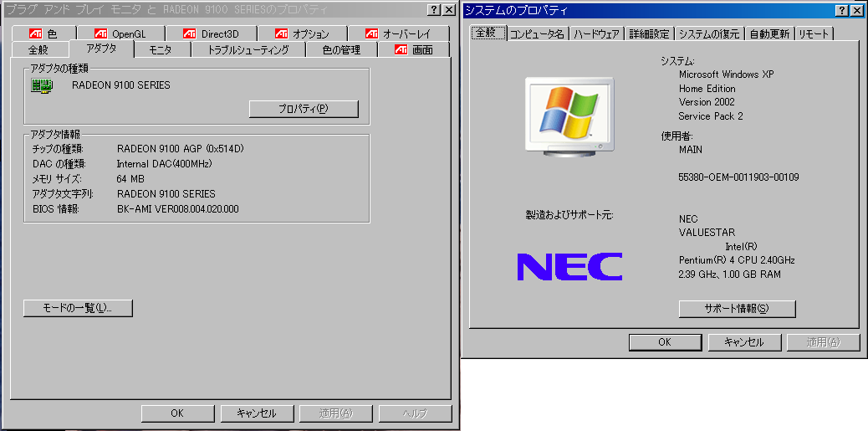This screenshot has height=431, width=868.
Task: Open the ATI オプション tab
Action: [x=302, y=33]
